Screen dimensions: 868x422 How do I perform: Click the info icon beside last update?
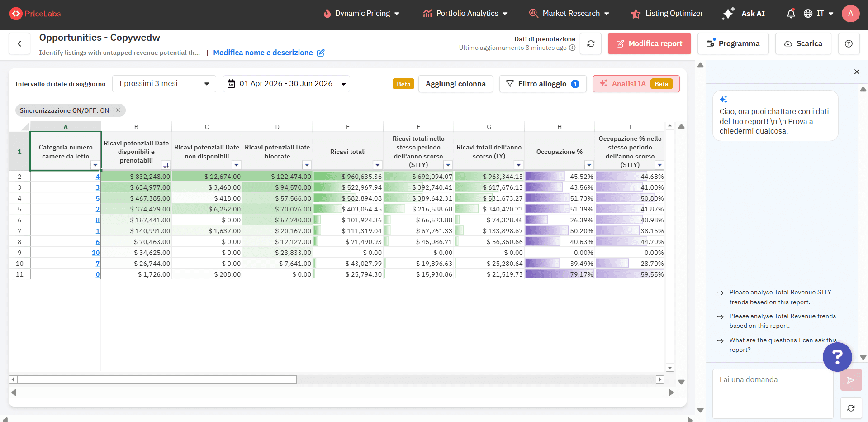click(x=572, y=48)
